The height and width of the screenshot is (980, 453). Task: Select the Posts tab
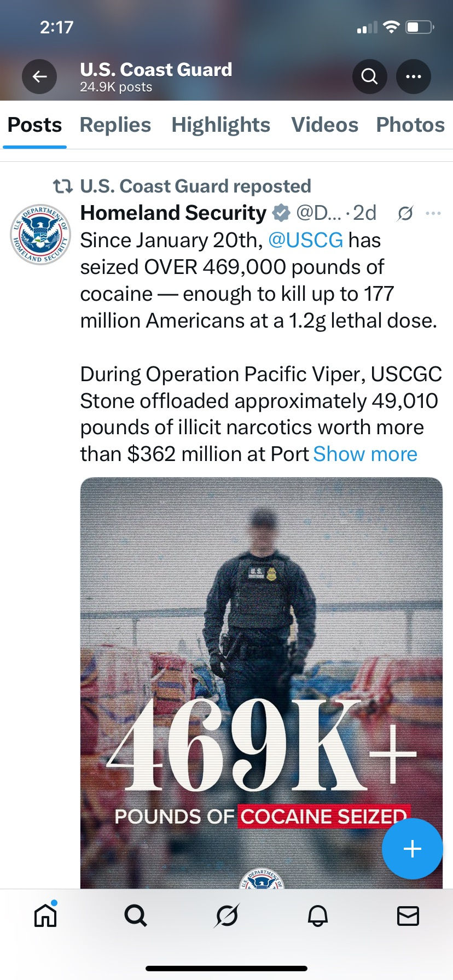(35, 125)
